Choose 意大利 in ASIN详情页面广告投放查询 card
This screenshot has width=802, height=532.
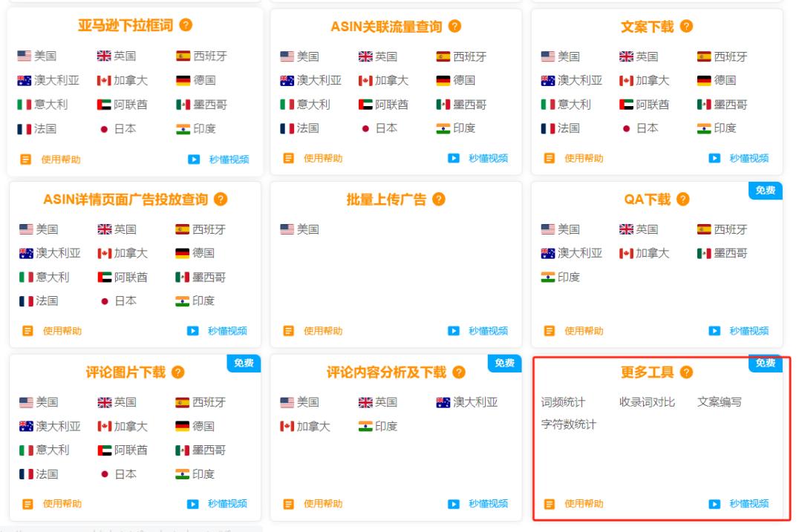coord(44,277)
